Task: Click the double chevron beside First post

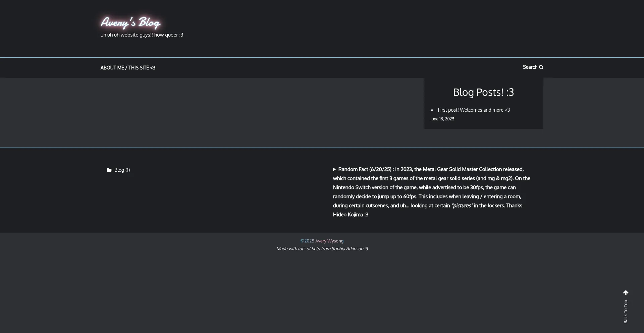Action: click(432, 110)
